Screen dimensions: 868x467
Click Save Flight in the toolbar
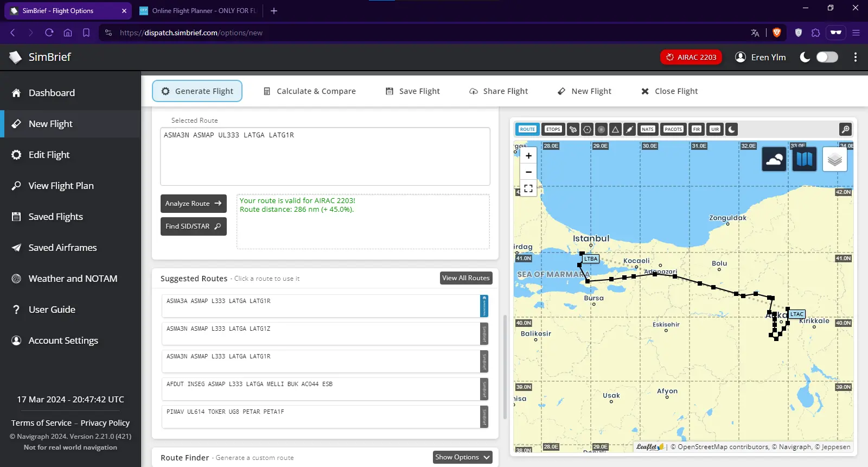pos(412,91)
